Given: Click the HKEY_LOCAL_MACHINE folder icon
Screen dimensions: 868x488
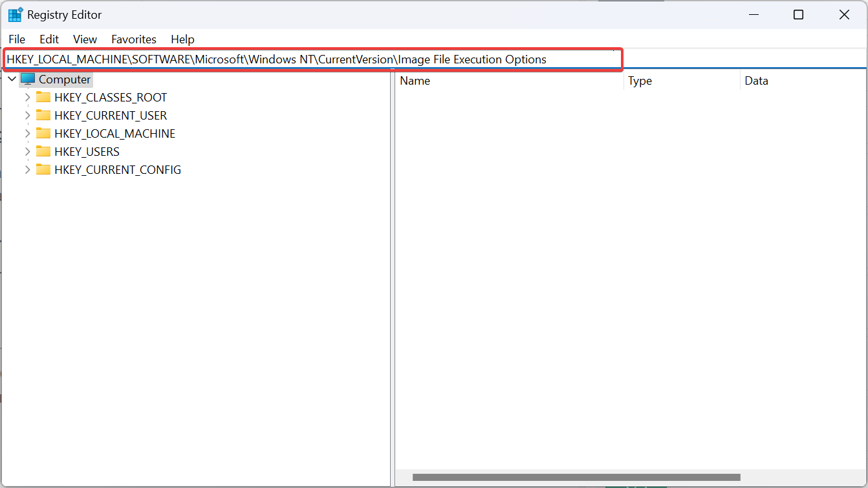Looking at the screenshot, I should (x=43, y=133).
